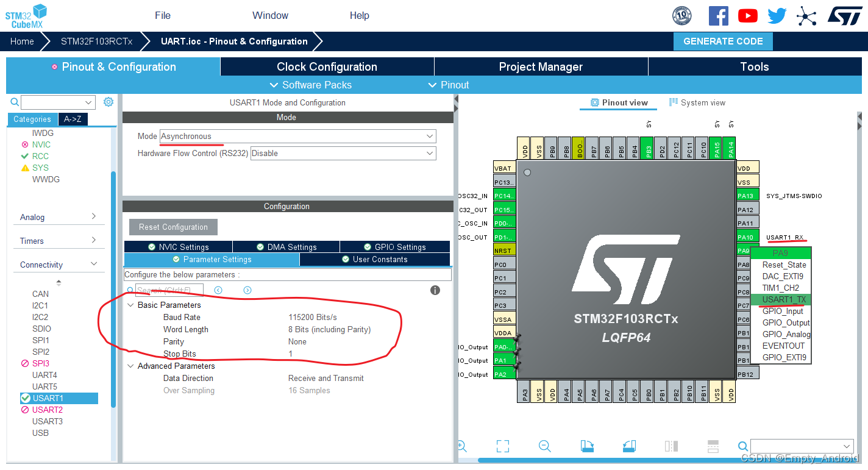The image size is (868, 470).
Task: Rotate the chip clockwise
Action: 587,446
